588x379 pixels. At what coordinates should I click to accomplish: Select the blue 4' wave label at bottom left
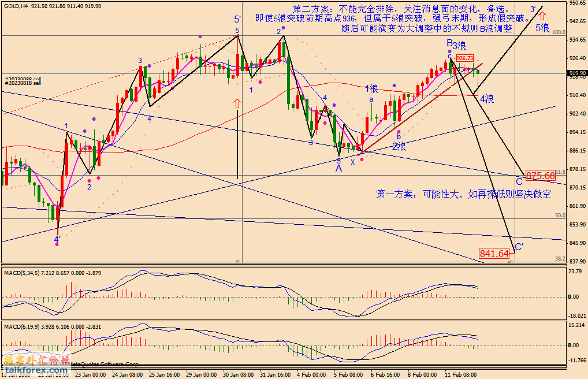57,239
